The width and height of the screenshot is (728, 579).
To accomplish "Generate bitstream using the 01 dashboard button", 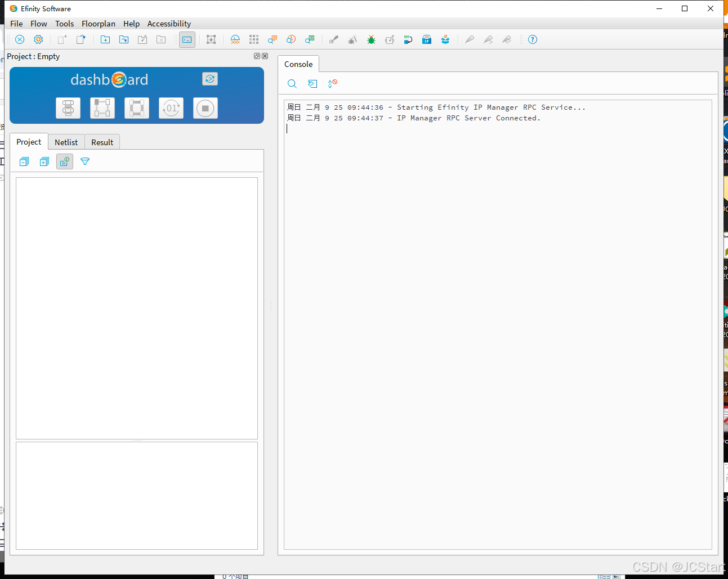I will (x=171, y=108).
